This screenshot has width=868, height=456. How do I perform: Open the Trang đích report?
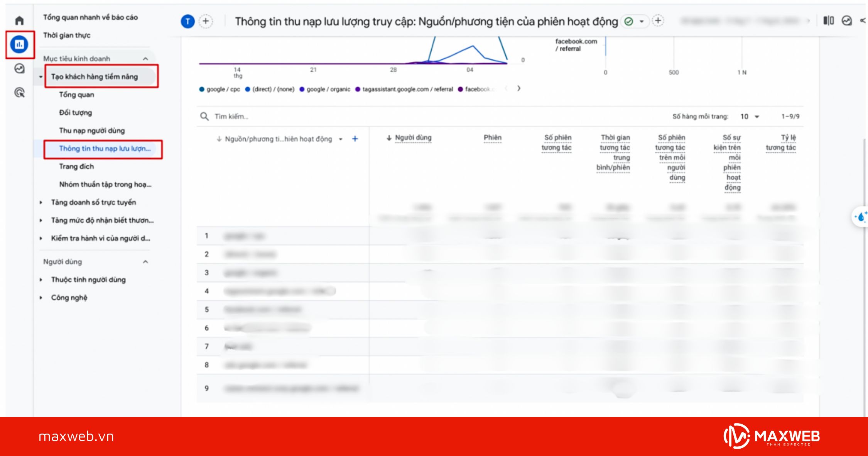[x=76, y=166]
